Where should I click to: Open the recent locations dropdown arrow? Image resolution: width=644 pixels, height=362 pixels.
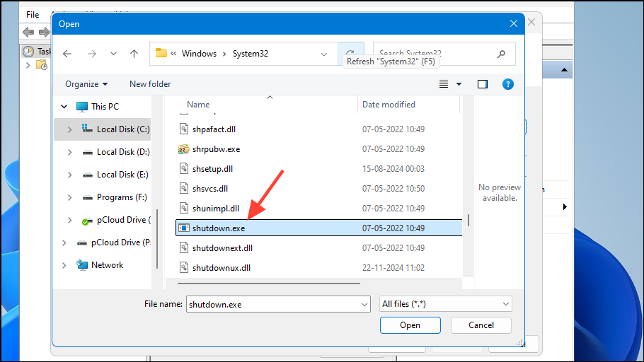coord(113,54)
